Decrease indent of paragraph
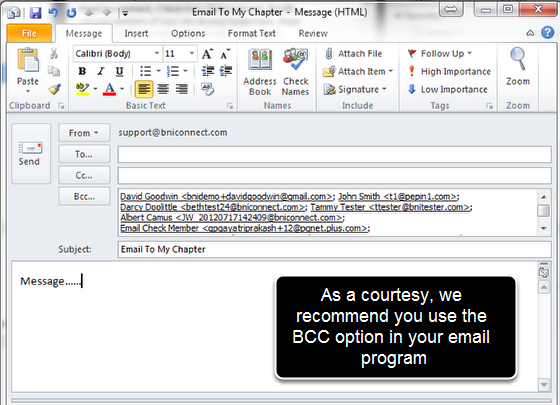The width and height of the screenshot is (560, 405). pos(208,71)
